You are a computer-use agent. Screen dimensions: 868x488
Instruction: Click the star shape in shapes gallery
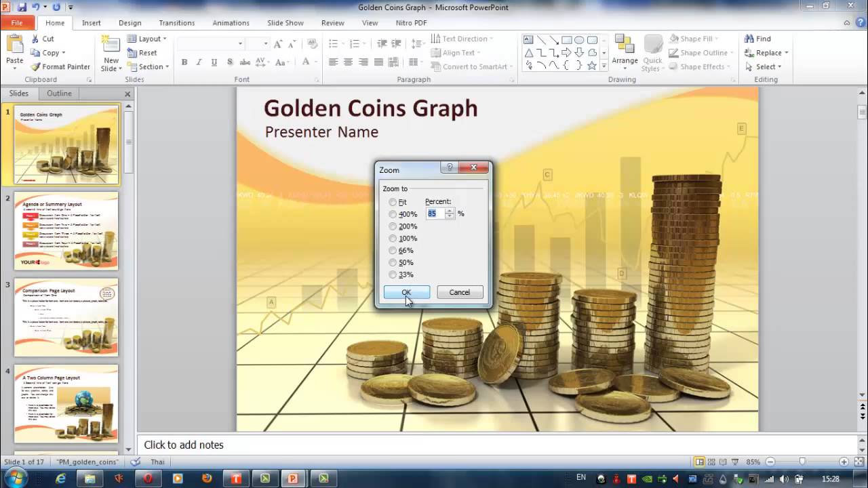591,66
